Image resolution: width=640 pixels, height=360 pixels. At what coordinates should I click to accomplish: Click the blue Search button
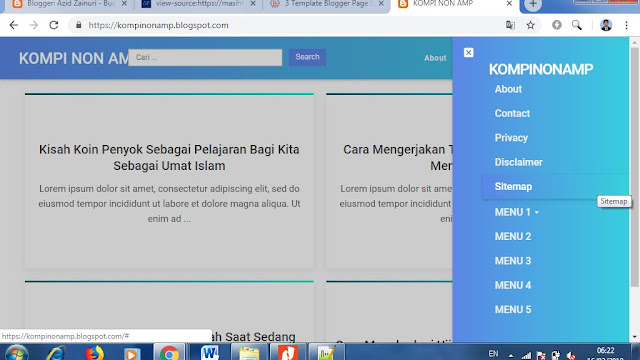coord(307,57)
